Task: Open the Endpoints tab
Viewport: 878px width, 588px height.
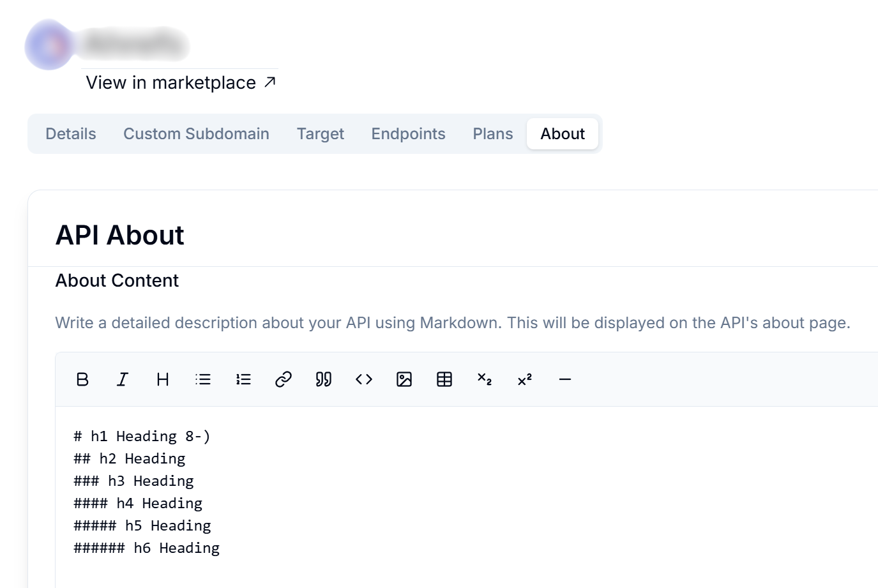Action: click(x=409, y=133)
